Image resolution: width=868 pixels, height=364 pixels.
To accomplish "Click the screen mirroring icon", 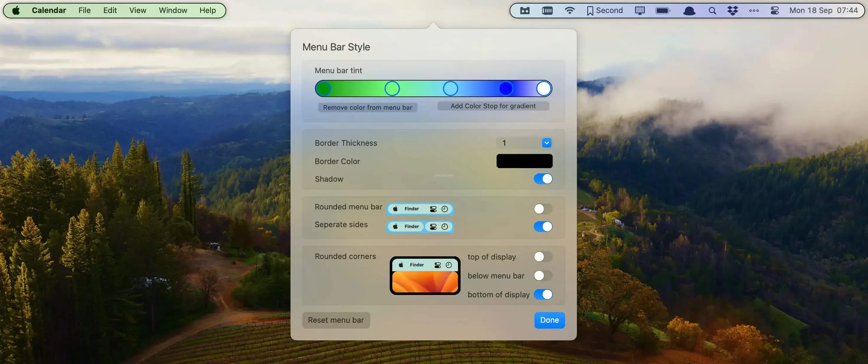I will (x=640, y=10).
